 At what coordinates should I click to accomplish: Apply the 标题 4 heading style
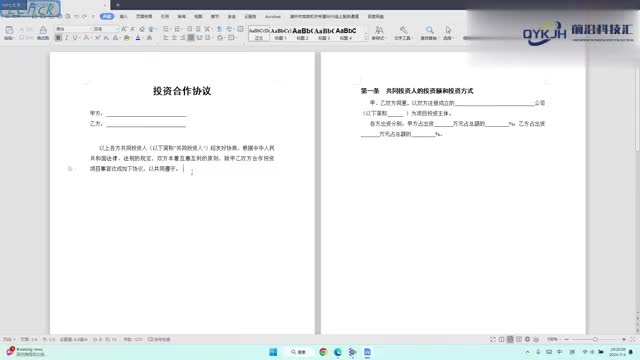pyautogui.click(x=346, y=33)
